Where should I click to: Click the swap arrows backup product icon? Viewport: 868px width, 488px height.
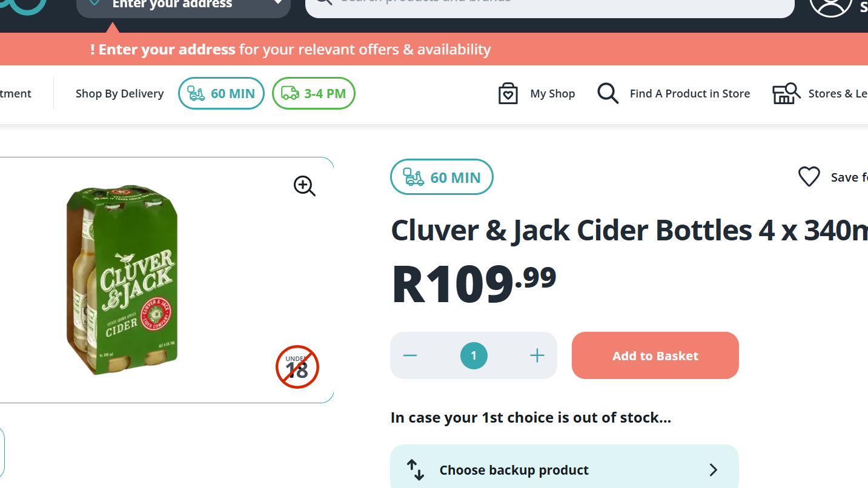415,470
